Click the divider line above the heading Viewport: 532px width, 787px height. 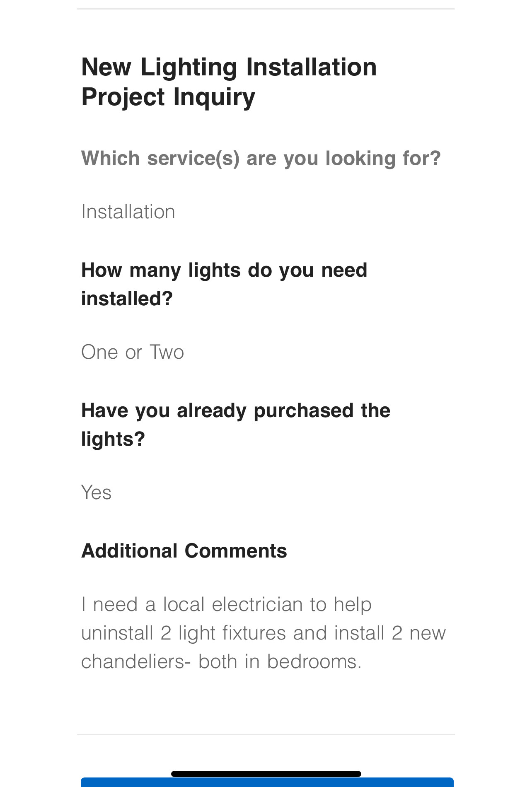point(266,9)
